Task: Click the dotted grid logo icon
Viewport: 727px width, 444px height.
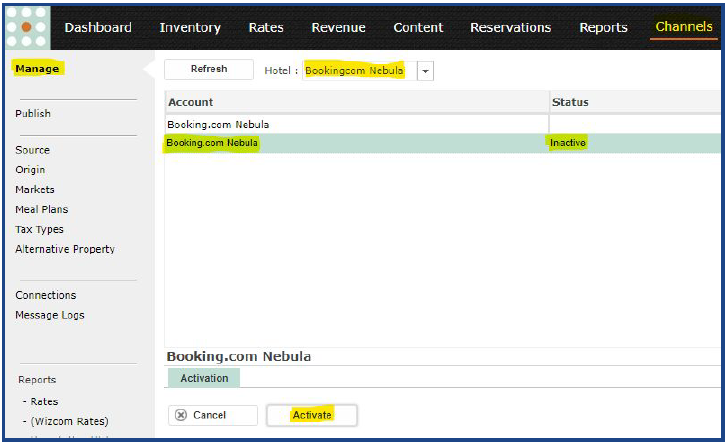Action: (x=27, y=27)
